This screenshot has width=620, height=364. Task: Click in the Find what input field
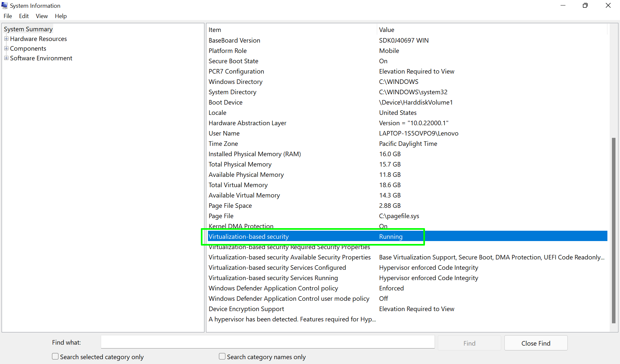coord(267,343)
